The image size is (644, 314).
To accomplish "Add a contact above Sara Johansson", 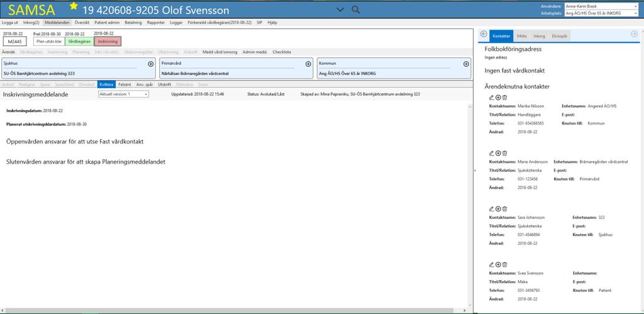I will coord(498,209).
